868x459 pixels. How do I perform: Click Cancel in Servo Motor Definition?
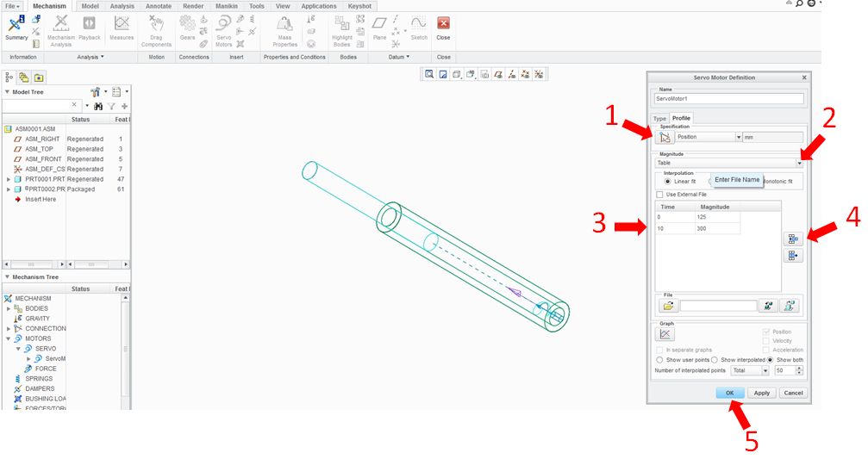click(x=793, y=393)
